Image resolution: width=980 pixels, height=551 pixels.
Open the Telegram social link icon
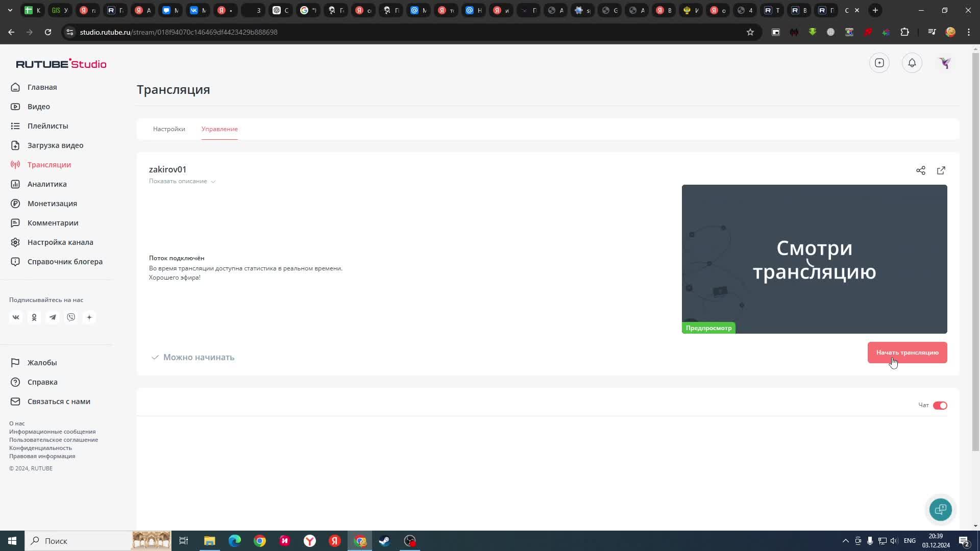click(x=53, y=317)
